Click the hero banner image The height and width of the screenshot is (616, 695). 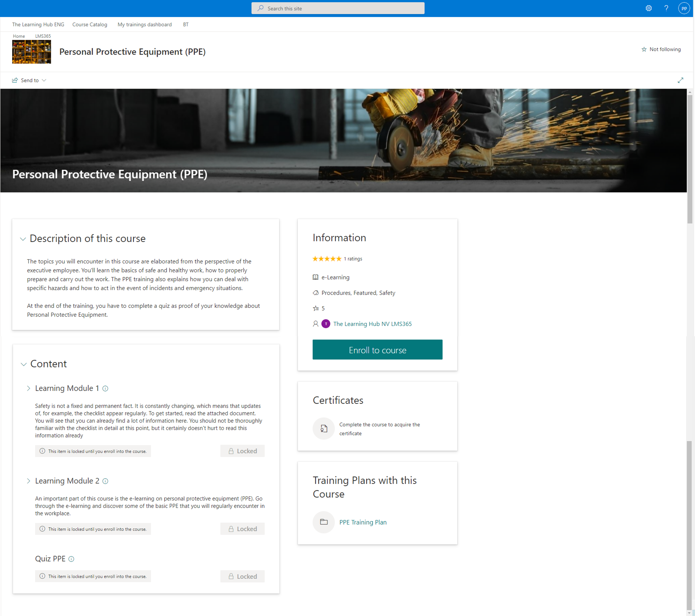point(343,140)
